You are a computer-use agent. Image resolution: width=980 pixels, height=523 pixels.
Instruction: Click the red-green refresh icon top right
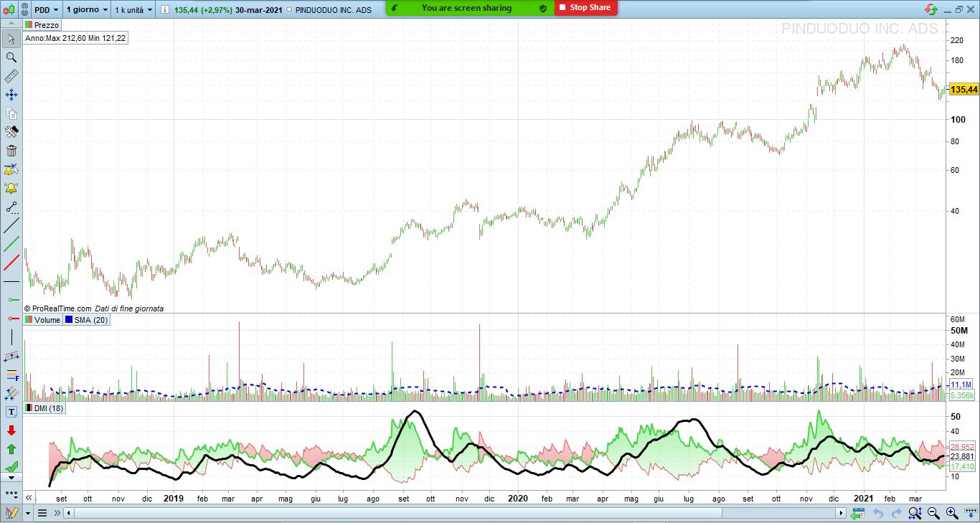click(x=931, y=9)
